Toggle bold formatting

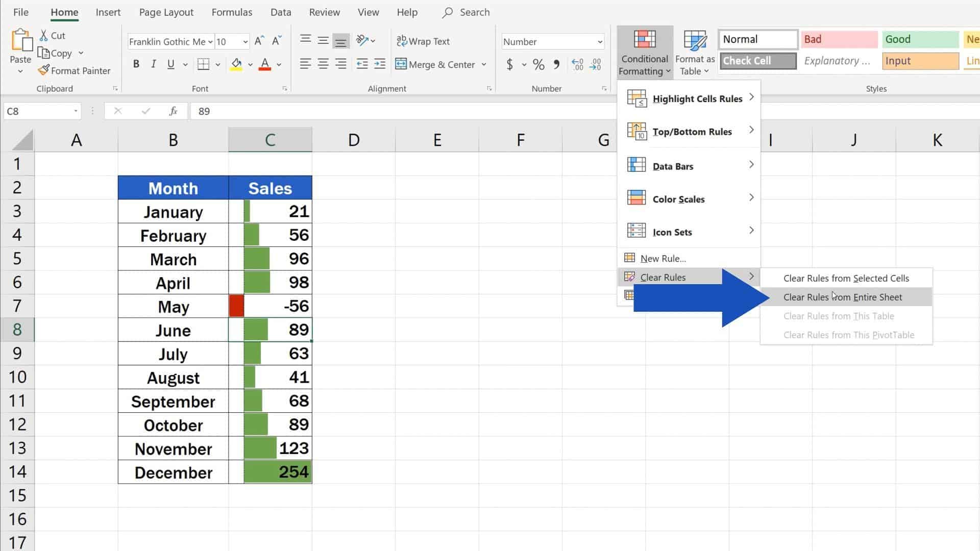pos(136,64)
